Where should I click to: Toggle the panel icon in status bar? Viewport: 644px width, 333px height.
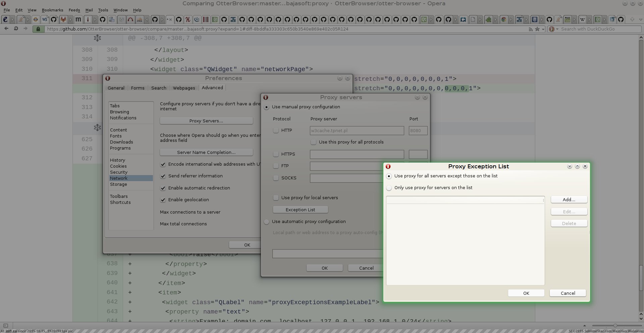pos(5,326)
